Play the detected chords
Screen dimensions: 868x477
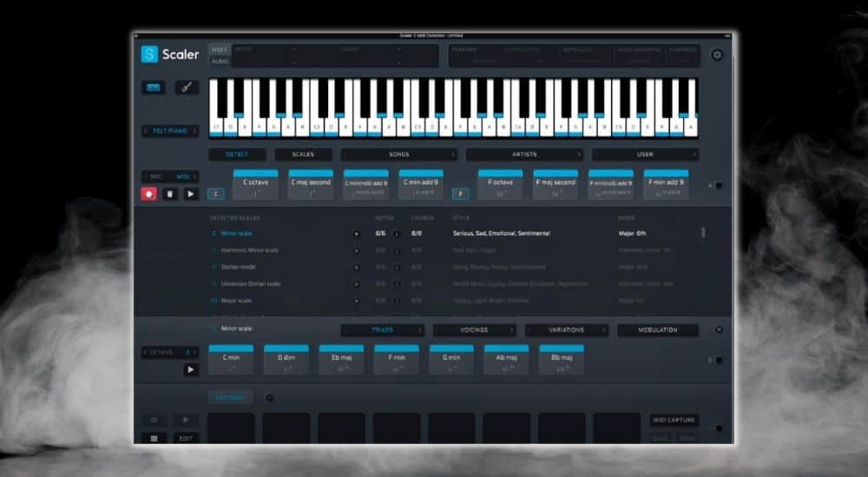191,194
